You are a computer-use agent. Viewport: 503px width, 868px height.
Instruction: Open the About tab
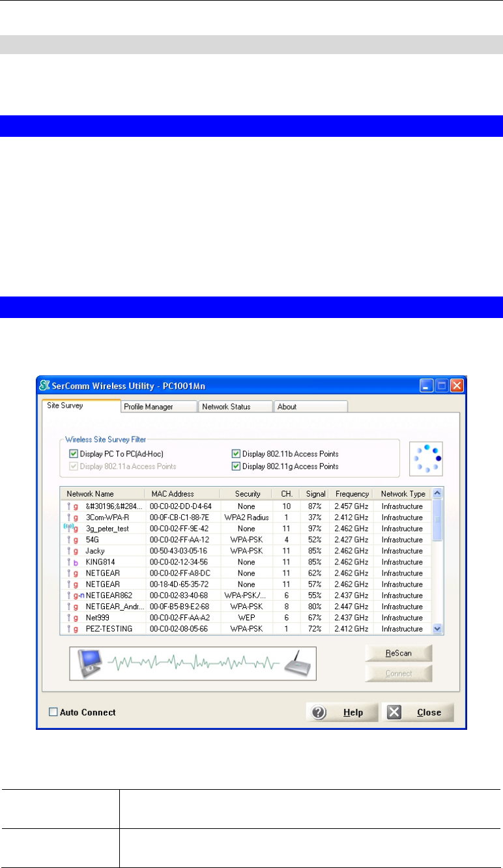310,407
